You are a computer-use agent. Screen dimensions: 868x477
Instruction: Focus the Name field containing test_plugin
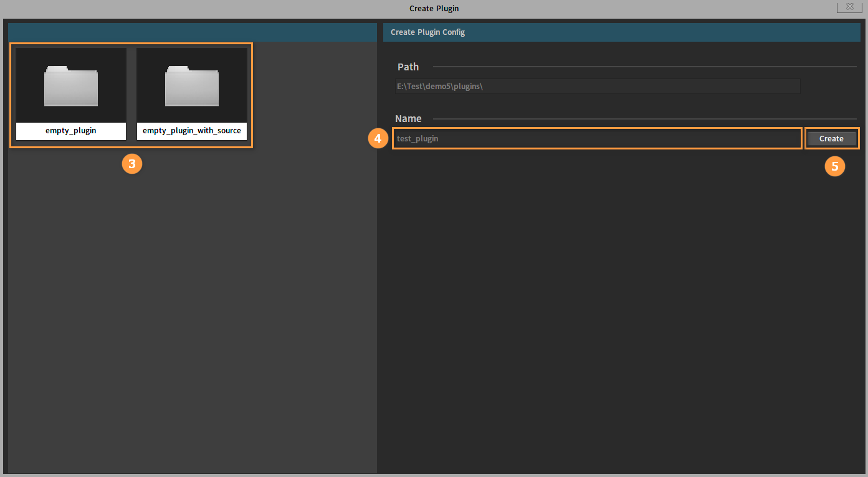pyautogui.click(x=597, y=138)
